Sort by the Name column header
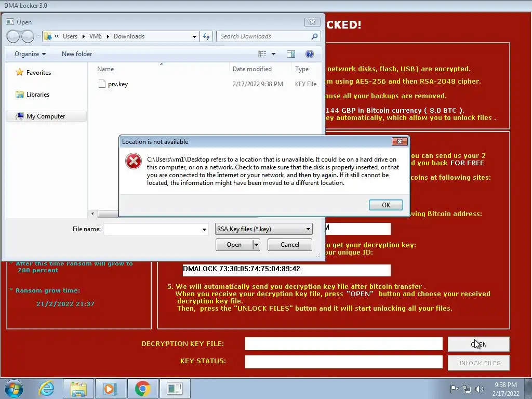532x399 pixels. click(105, 69)
